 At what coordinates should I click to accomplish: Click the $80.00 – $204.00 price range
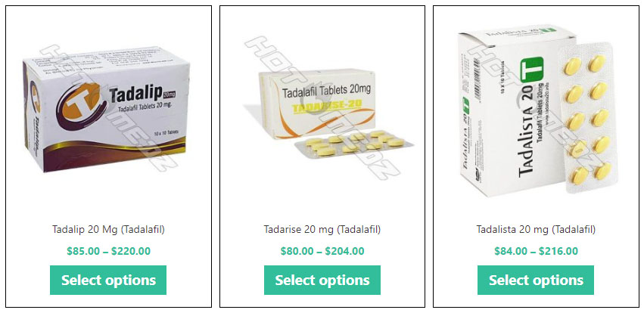pos(322,251)
